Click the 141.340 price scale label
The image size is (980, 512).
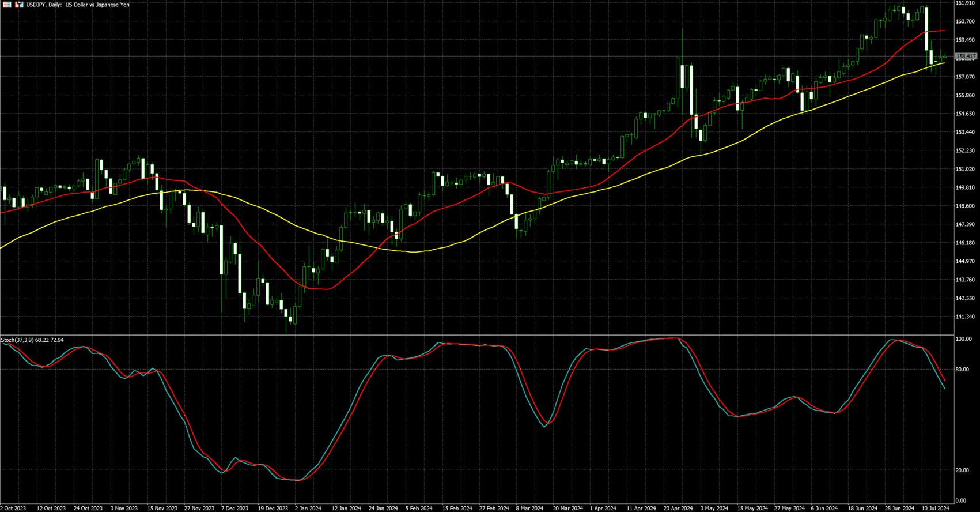point(965,317)
